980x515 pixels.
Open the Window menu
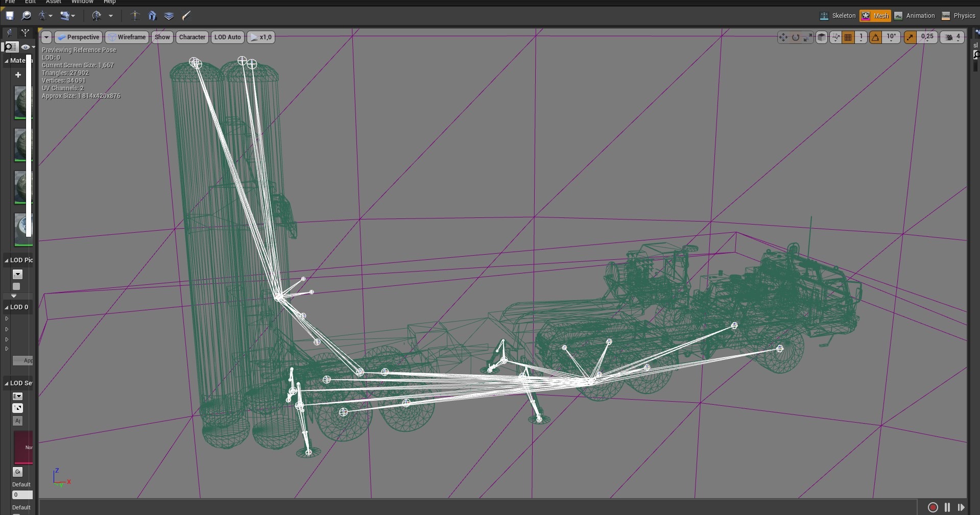click(x=82, y=2)
